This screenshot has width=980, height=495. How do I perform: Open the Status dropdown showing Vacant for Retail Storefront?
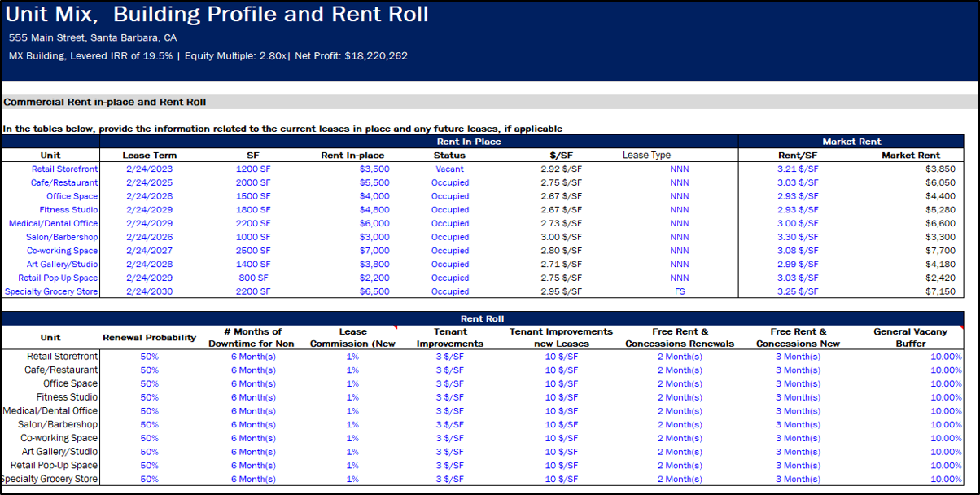(x=449, y=169)
